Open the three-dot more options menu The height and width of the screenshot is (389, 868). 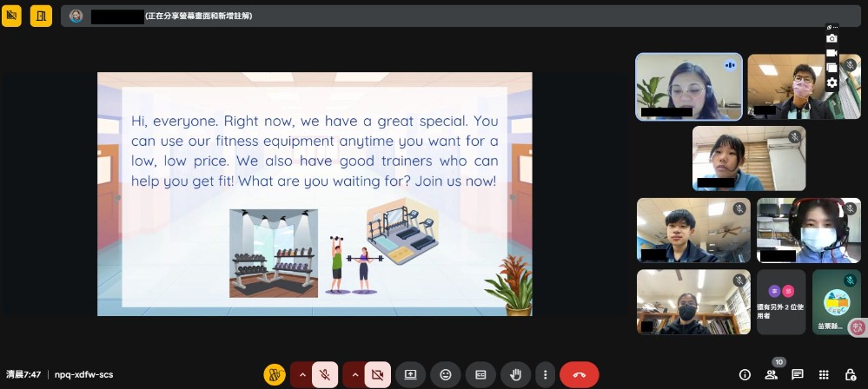(x=545, y=374)
